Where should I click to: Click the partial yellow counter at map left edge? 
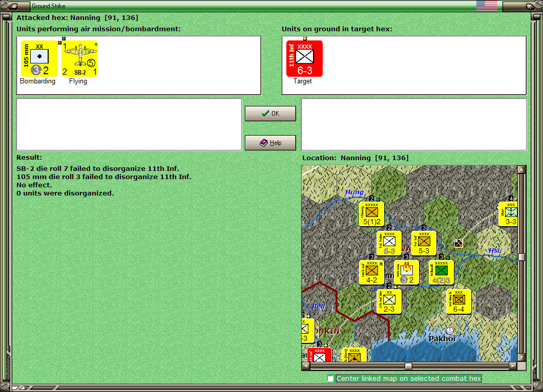[308, 331]
